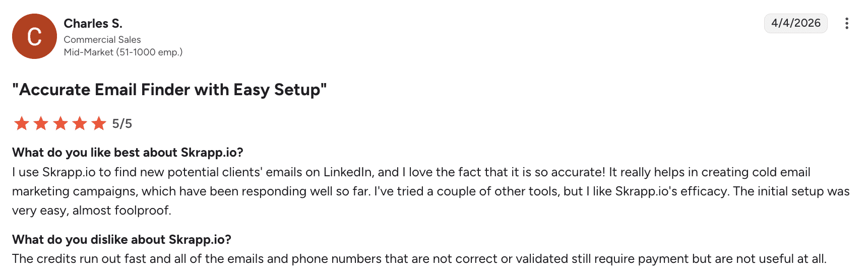The image size is (868, 278).
Task: Click the word "LinkedIn" in the review
Action: coord(347,172)
